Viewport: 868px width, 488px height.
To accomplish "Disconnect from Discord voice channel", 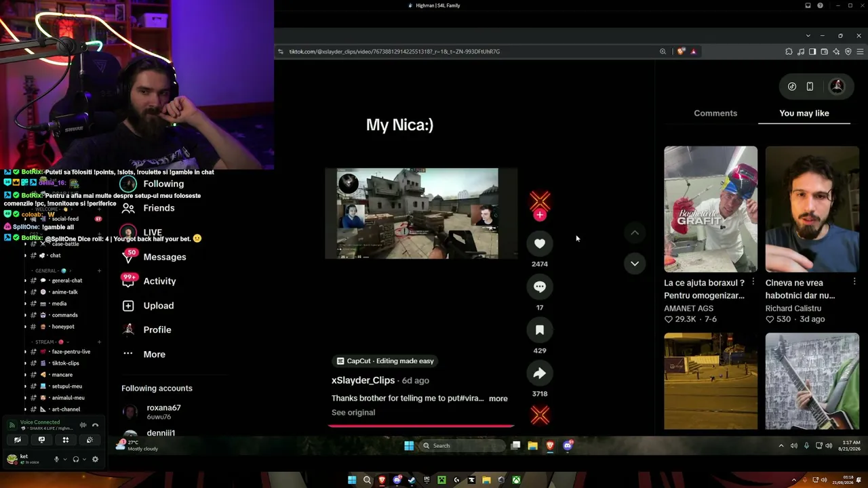I will (x=95, y=425).
